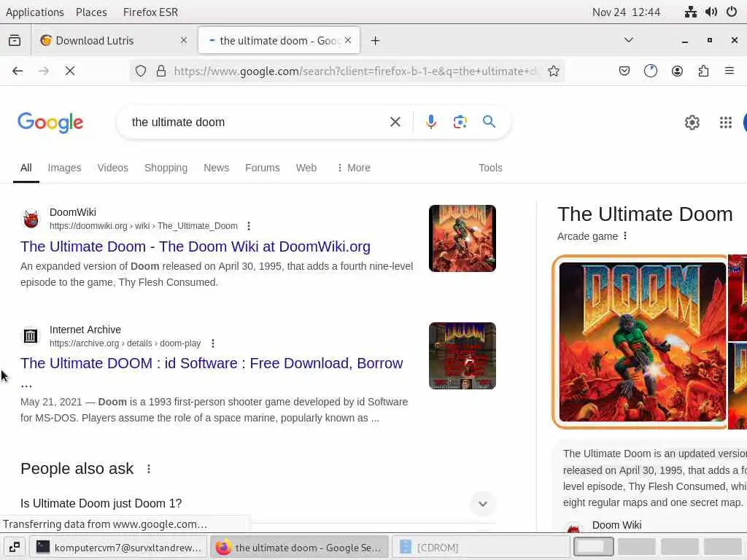Search by image with Lens icon
Image resolution: width=747 pixels, height=560 pixels.
point(460,122)
